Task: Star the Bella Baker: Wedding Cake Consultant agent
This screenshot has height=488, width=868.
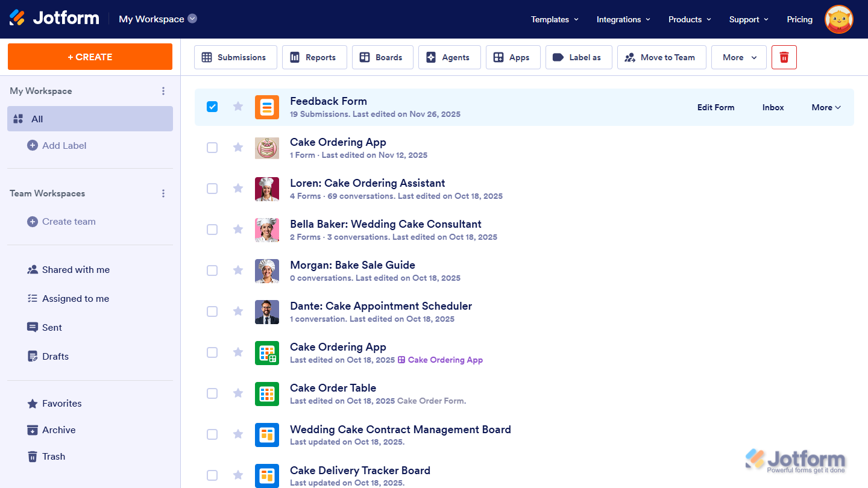Action: pyautogui.click(x=237, y=230)
